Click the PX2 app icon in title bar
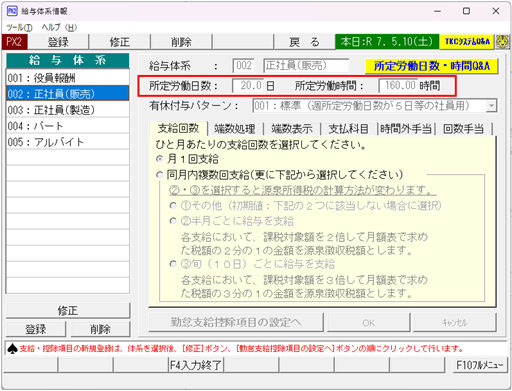Viewport: 512px width, 391px height. (12, 11)
